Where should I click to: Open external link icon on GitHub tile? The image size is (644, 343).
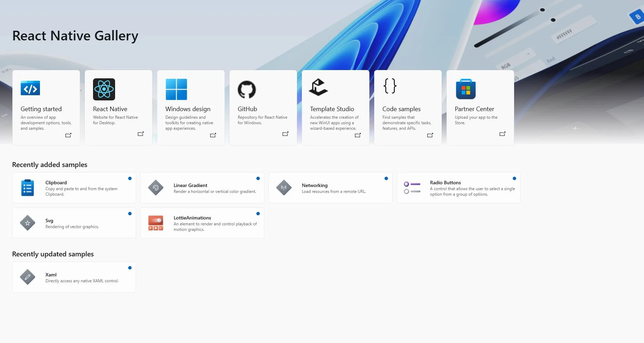tap(285, 134)
